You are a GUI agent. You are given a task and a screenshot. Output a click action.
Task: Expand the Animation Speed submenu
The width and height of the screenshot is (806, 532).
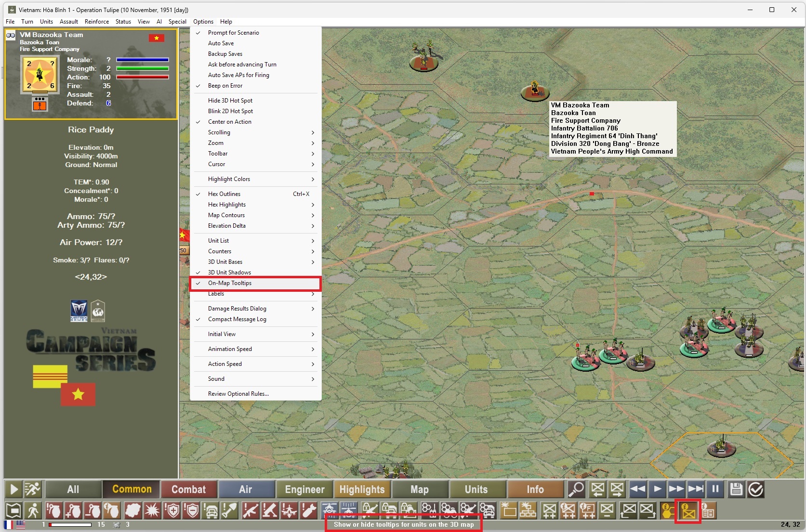coord(230,349)
